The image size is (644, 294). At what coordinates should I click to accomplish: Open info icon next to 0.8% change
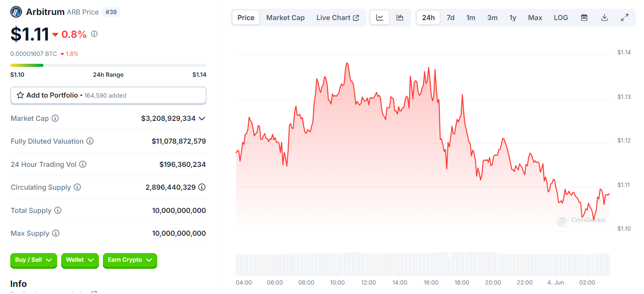[94, 34]
